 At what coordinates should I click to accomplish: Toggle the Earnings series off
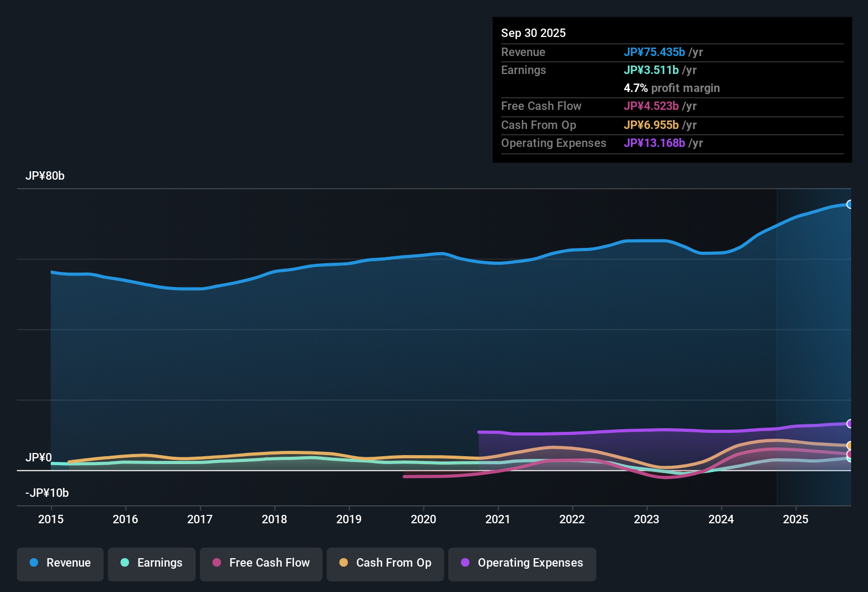coord(152,563)
